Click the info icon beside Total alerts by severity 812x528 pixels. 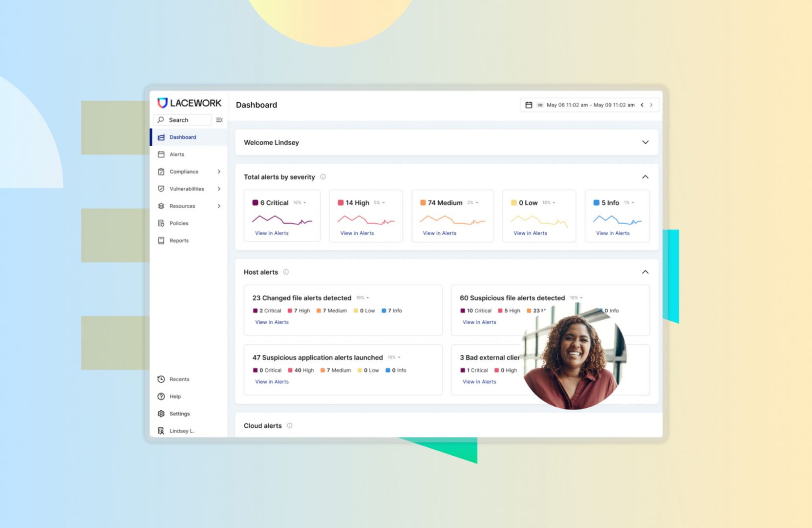[323, 177]
